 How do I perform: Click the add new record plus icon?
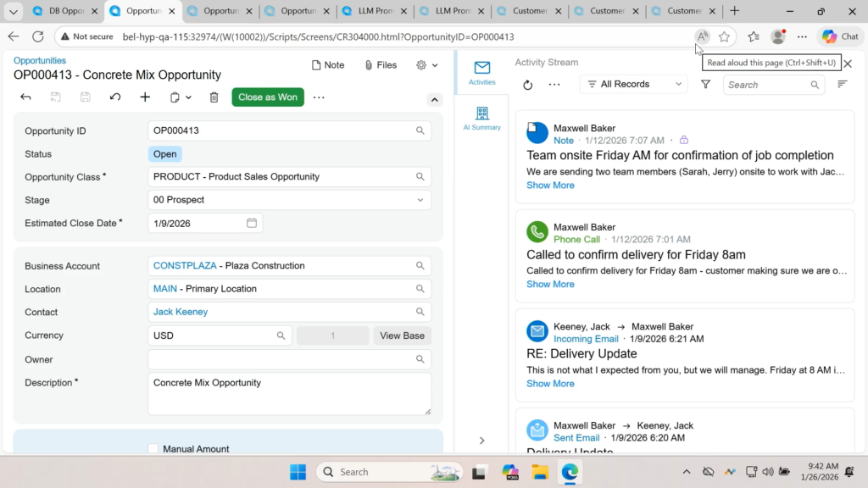click(x=145, y=97)
